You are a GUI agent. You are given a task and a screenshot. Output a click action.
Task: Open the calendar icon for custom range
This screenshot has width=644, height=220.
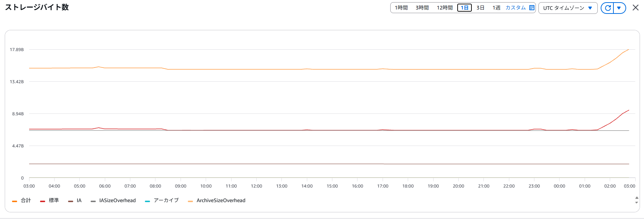pyautogui.click(x=532, y=8)
